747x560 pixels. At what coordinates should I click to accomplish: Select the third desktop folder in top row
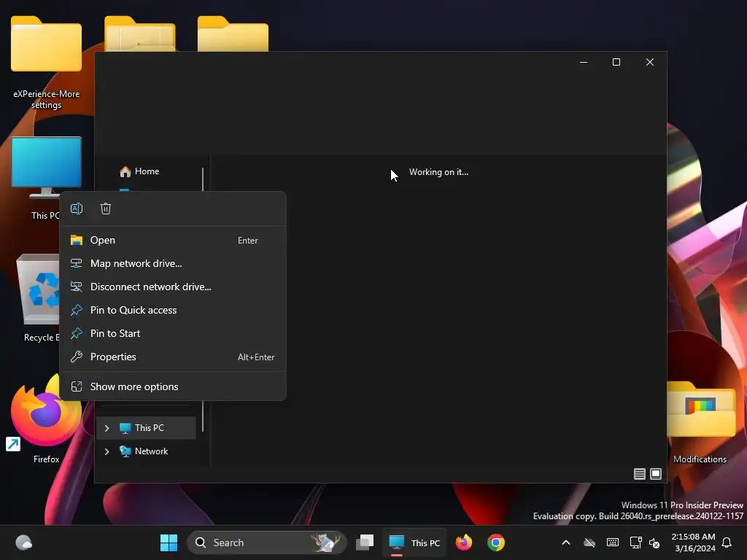point(233,34)
